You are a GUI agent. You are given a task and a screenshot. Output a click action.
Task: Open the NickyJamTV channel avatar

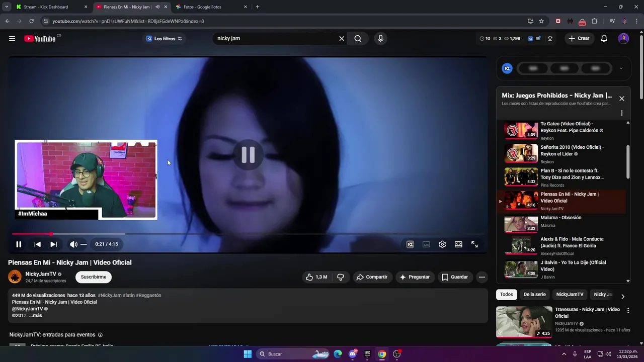[x=15, y=277]
